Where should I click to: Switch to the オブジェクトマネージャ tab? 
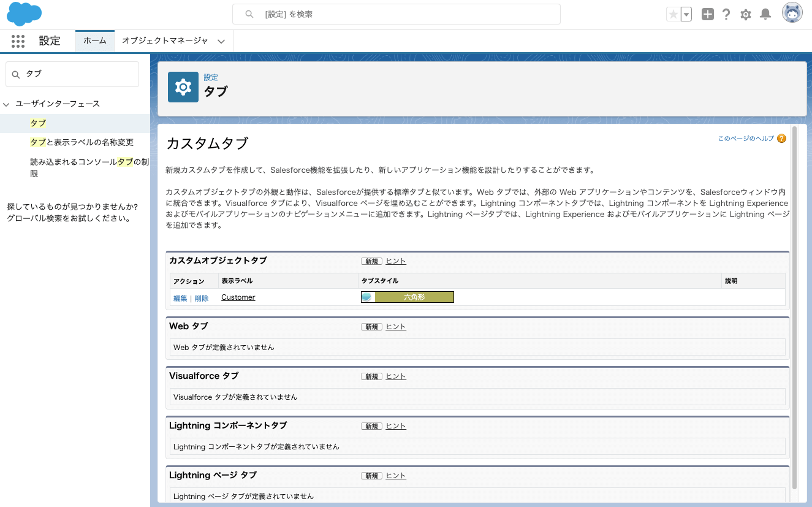click(165, 41)
